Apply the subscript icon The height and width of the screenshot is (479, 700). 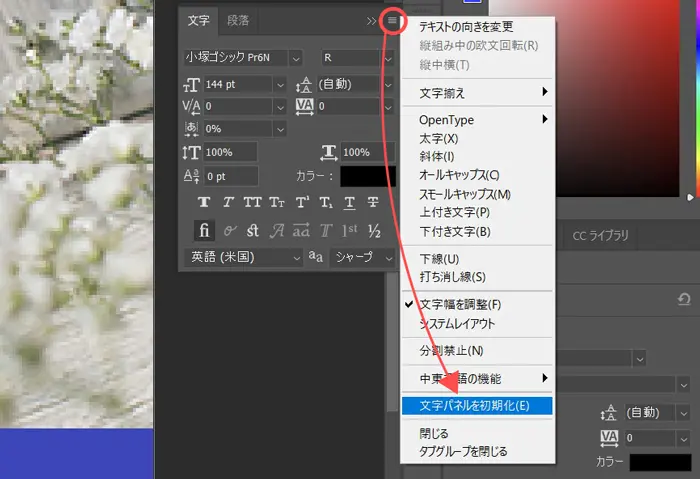[325, 203]
